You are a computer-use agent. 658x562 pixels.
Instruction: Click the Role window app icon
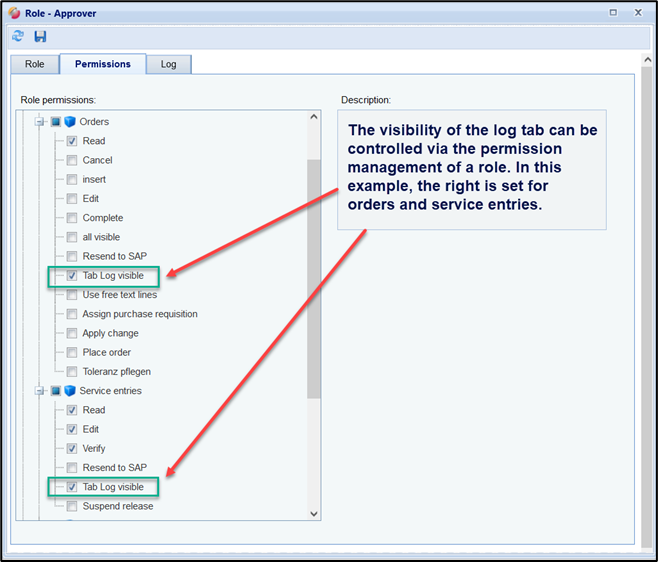pyautogui.click(x=13, y=12)
